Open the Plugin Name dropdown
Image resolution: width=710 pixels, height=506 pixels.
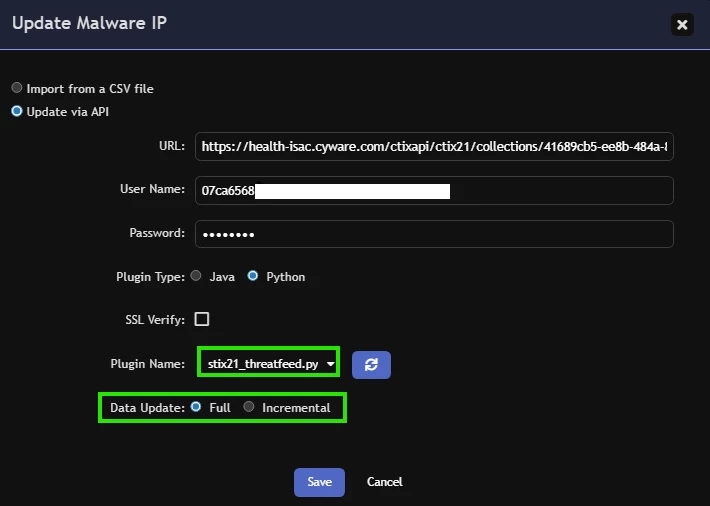269,364
